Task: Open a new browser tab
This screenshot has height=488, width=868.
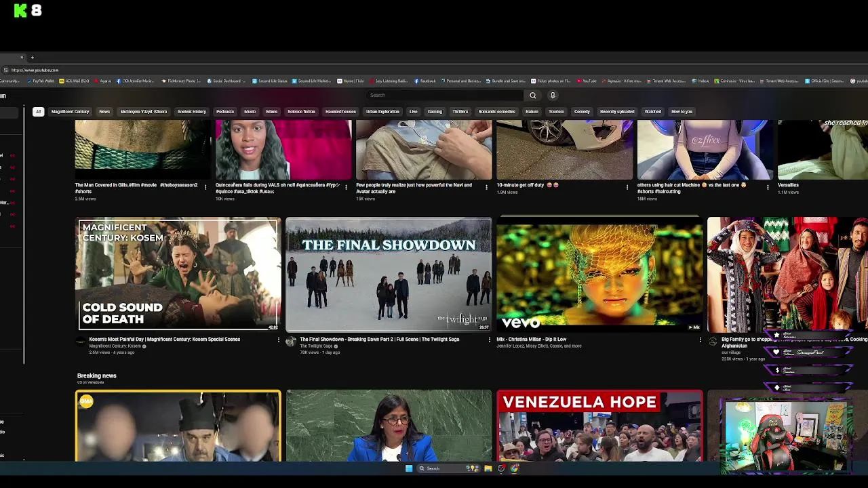Action: [33, 58]
